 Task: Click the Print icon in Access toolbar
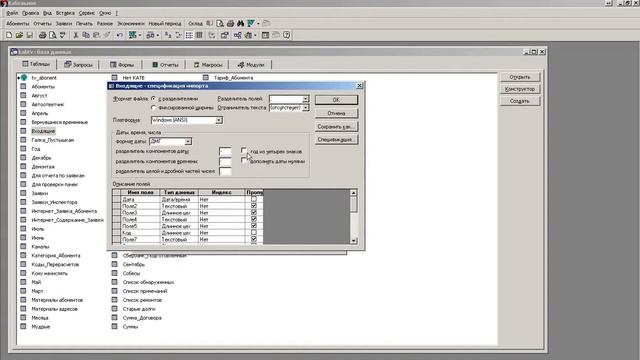pos(42,36)
